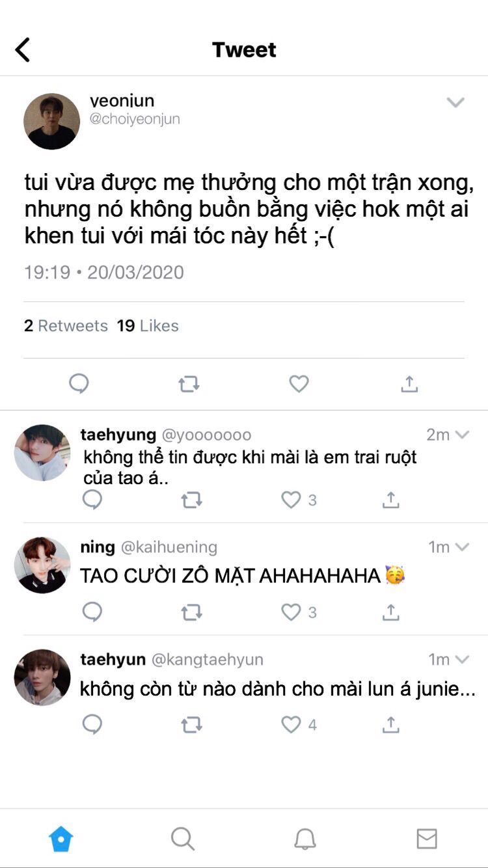View the 2 Retweets list
The height and width of the screenshot is (868, 488).
(66, 326)
